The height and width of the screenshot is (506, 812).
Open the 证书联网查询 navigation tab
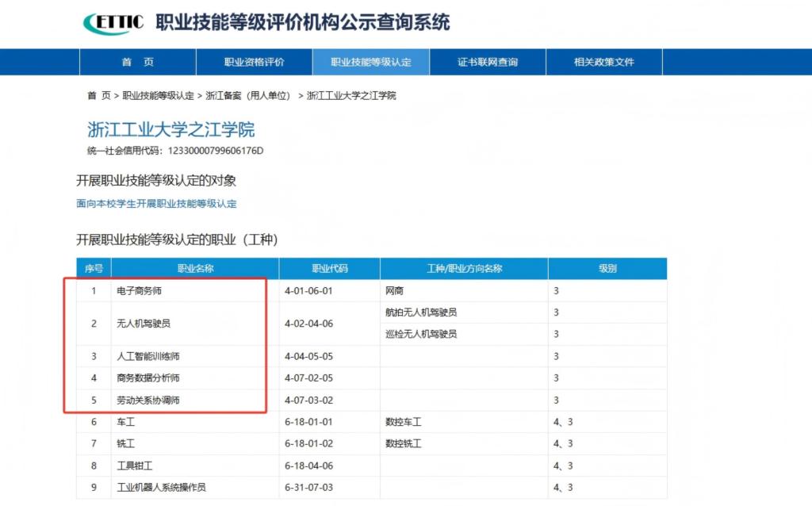(488, 62)
